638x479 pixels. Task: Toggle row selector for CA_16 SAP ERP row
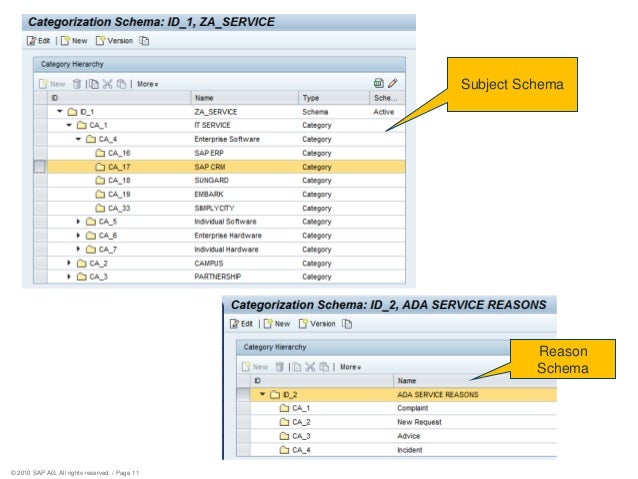pos(40,153)
